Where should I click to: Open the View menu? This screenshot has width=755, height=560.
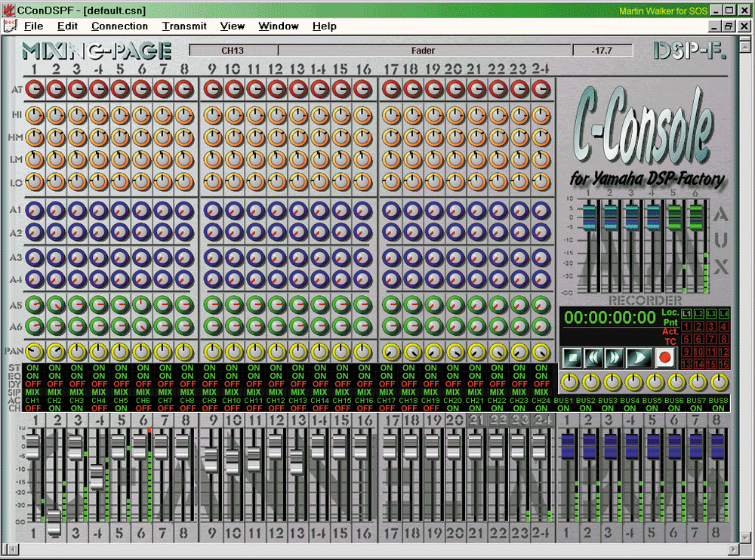pos(232,26)
